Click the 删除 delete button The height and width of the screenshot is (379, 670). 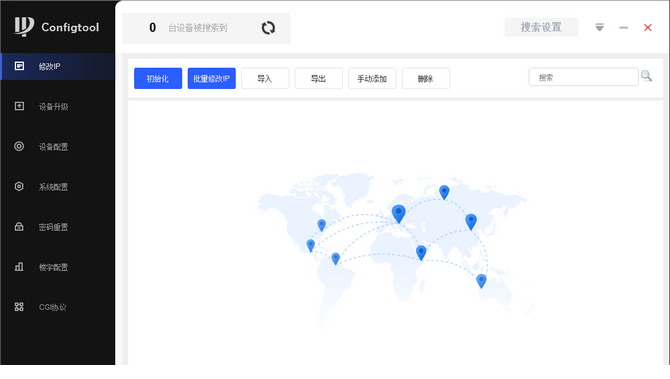click(426, 79)
